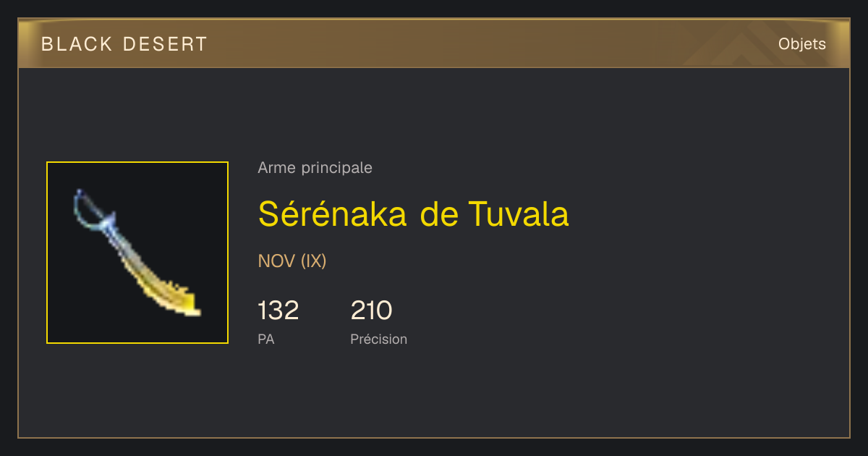Click the BLACK DESERT header title

click(x=124, y=44)
